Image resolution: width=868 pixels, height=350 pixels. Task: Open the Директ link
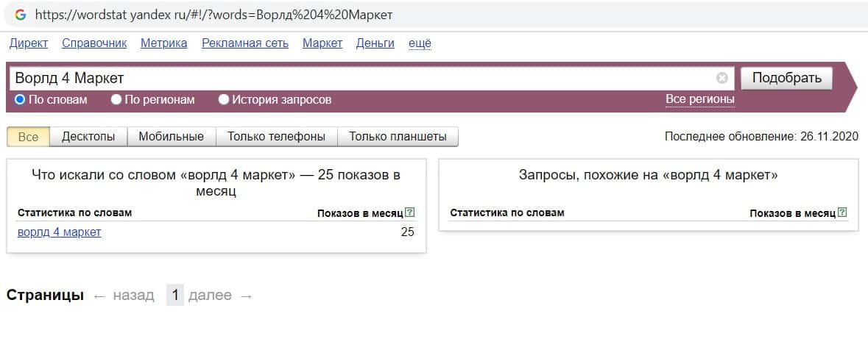pyautogui.click(x=29, y=43)
